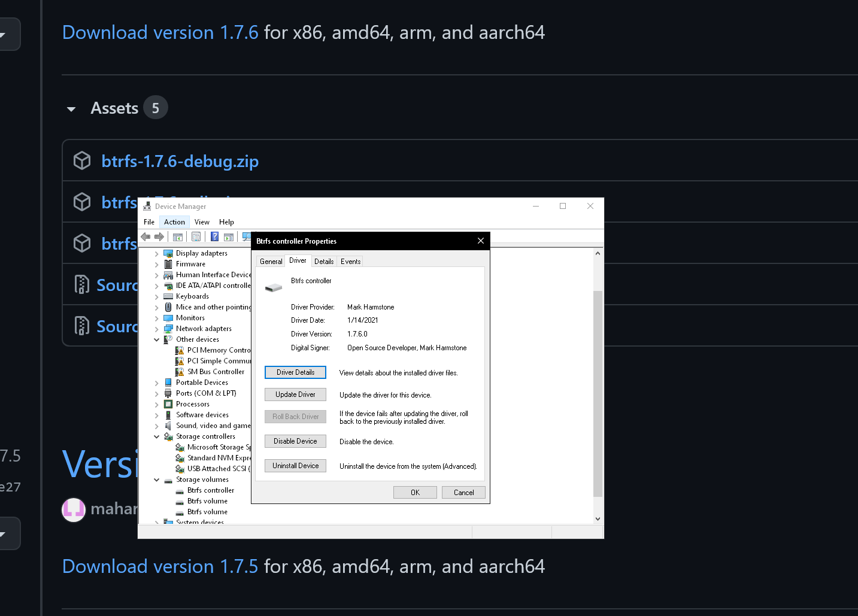
Task: Collapse the Other devices category
Action: click(x=156, y=339)
